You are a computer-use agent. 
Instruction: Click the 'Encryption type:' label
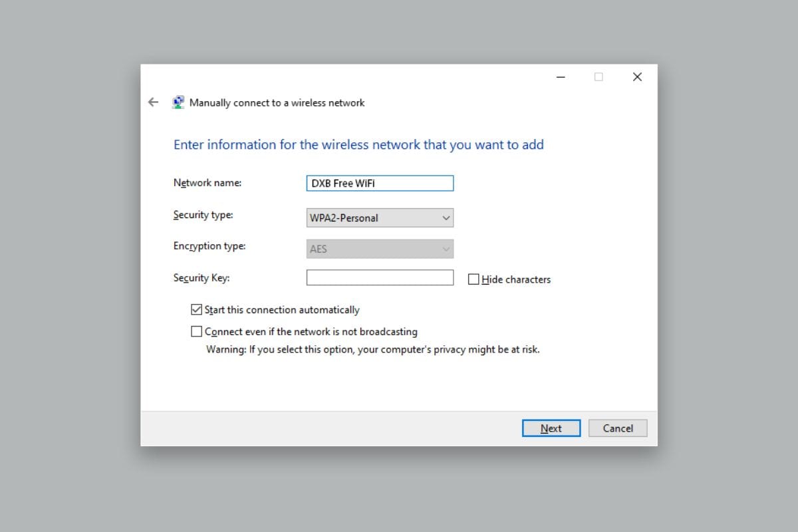209,246
